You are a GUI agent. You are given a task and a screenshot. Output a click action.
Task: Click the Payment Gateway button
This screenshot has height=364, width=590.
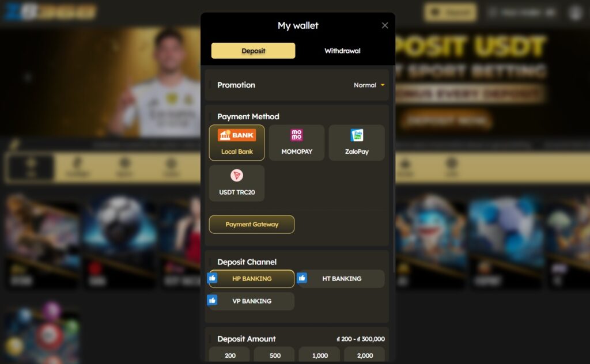(x=252, y=225)
